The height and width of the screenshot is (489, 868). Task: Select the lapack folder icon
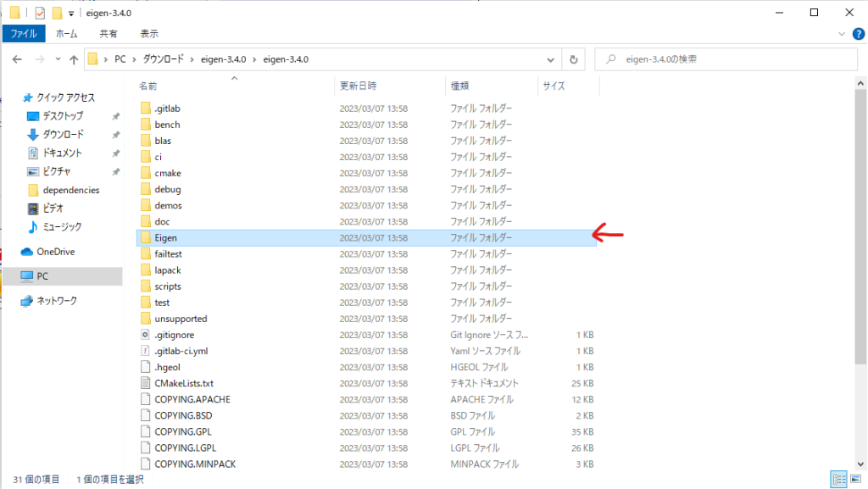point(146,270)
